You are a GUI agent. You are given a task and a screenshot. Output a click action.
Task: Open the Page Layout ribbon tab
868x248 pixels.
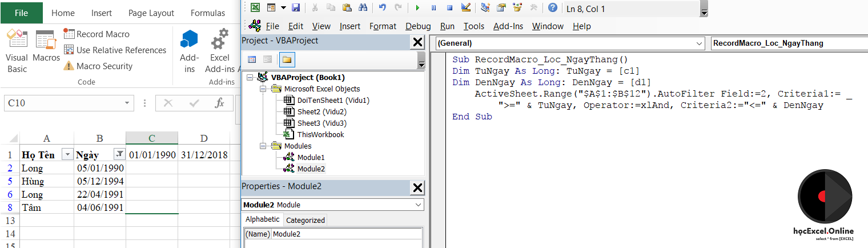coord(151,13)
